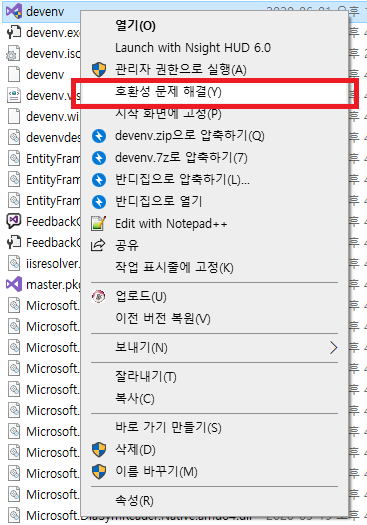Click the Notepad++ icon in the context menu
367x525 pixels.
pos(99,223)
